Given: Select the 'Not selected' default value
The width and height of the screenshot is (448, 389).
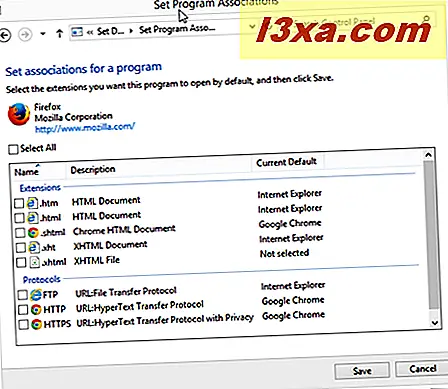Looking at the screenshot, I should [284, 253].
